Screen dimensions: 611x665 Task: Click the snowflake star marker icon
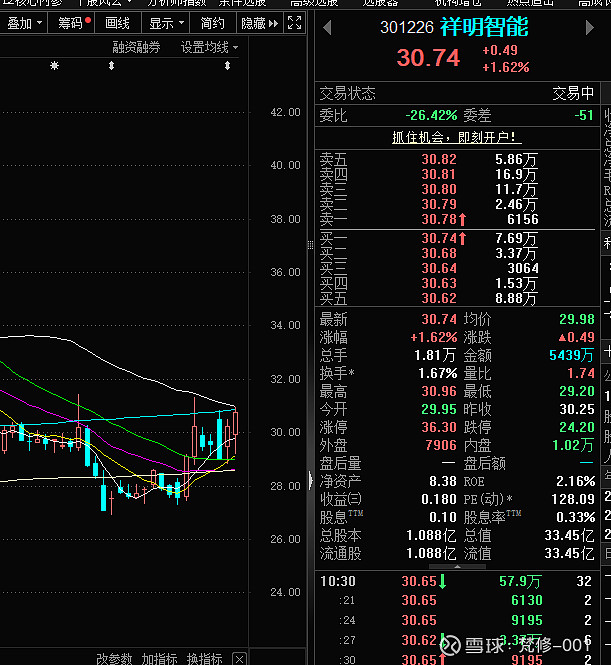pyautogui.click(x=55, y=66)
